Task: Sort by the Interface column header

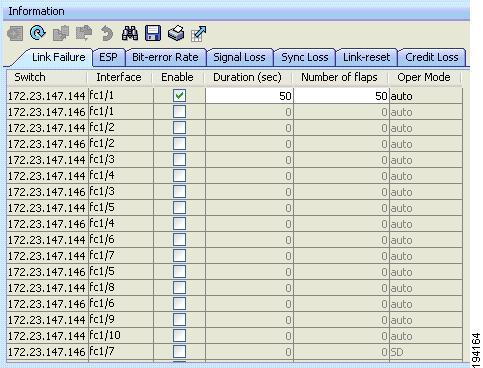Action: click(x=119, y=77)
